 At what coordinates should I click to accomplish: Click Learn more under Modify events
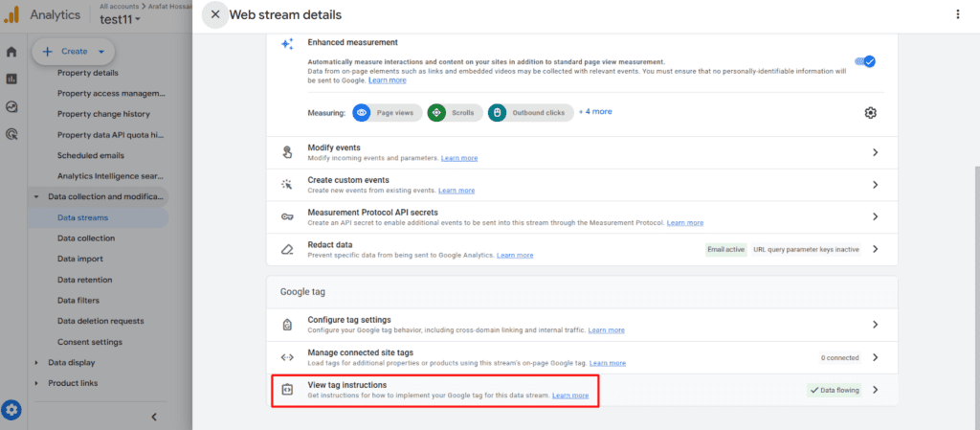click(x=459, y=158)
